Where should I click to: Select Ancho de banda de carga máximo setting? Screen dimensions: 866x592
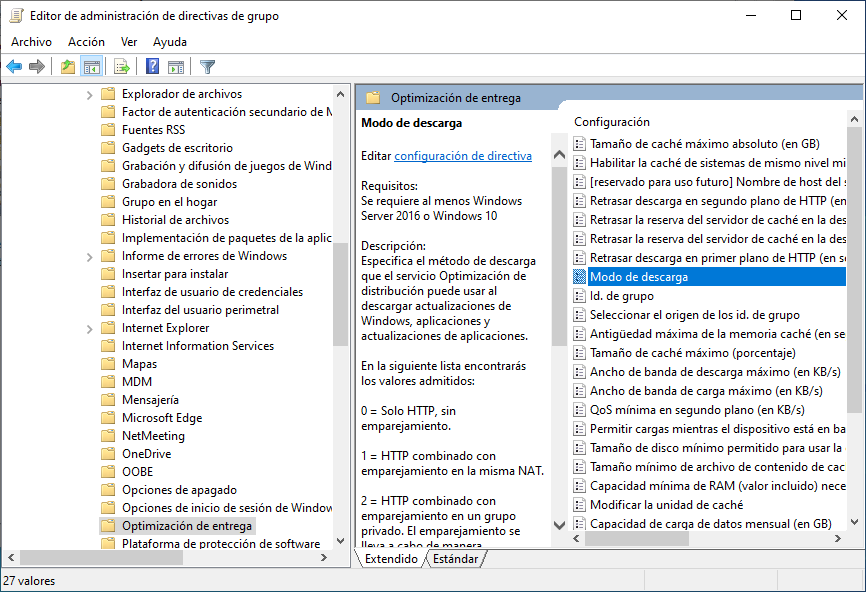706,391
